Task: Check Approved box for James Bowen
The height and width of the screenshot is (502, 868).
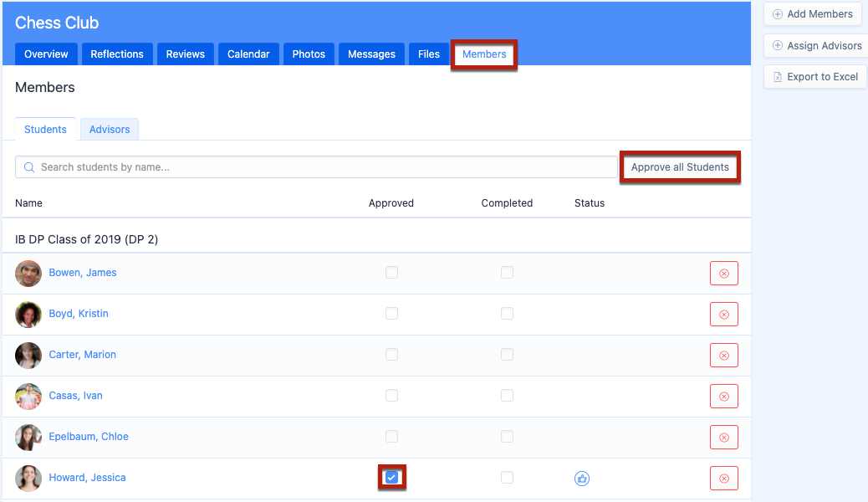Action: click(x=391, y=273)
